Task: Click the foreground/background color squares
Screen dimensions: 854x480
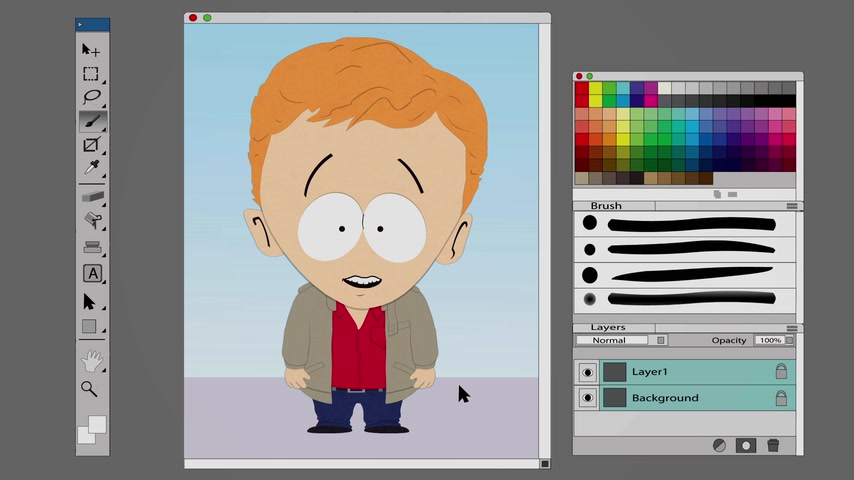Action: pos(92,429)
